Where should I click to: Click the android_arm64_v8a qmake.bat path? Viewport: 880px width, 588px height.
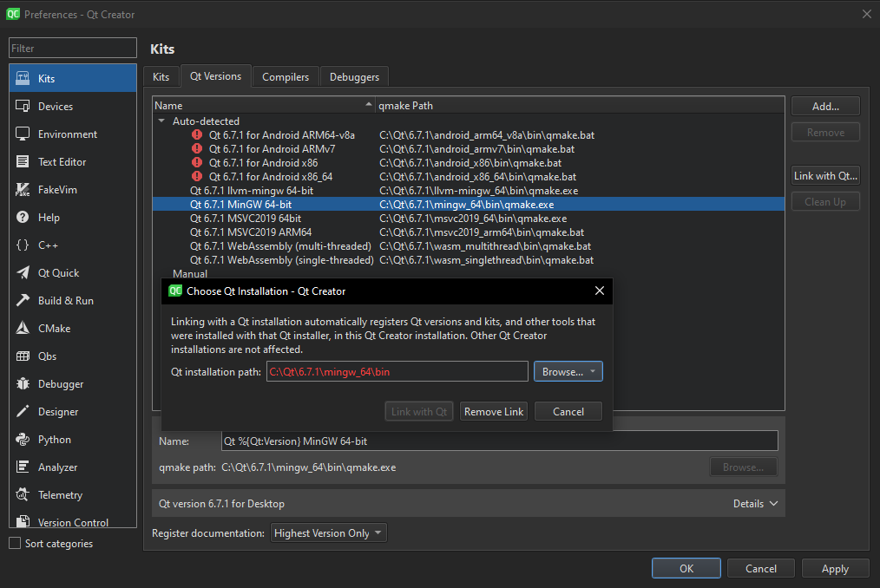pyautogui.click(x=487, y=134)
